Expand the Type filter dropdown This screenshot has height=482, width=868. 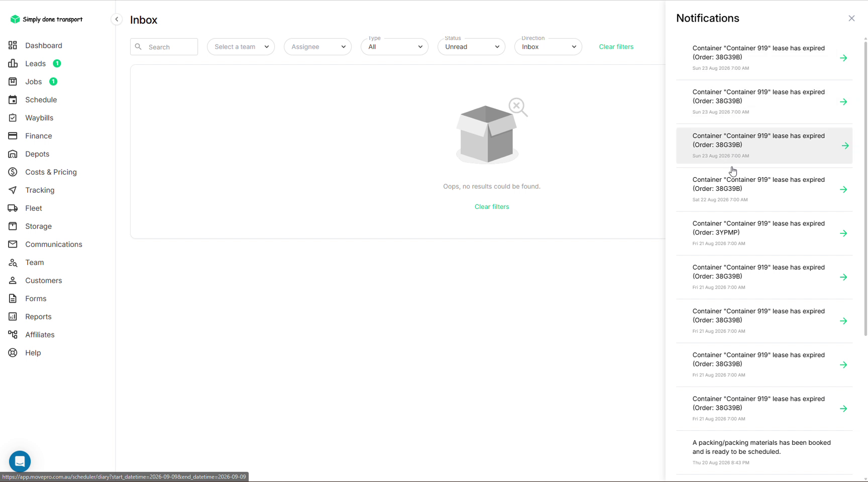click(394, 47)
